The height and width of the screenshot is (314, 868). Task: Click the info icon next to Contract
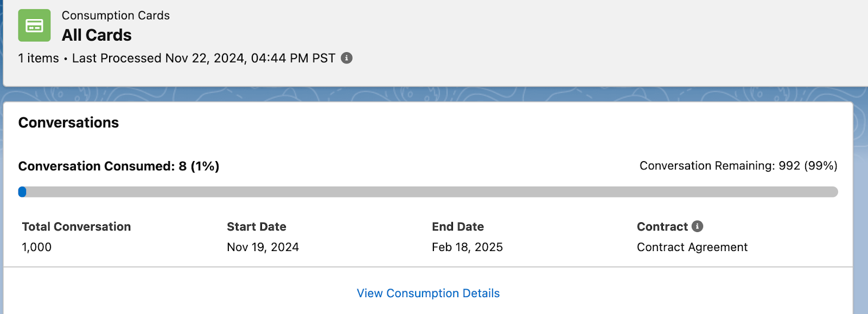(x=698, y=226)
